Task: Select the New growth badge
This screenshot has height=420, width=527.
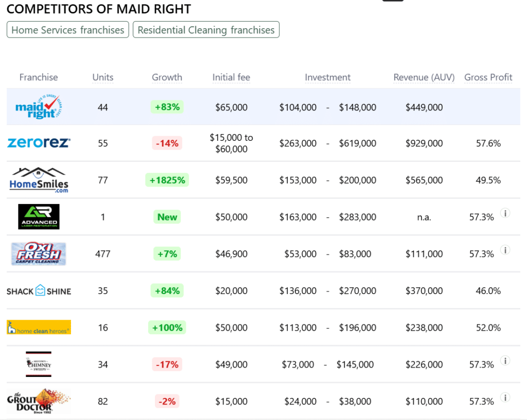Action: 167,217
